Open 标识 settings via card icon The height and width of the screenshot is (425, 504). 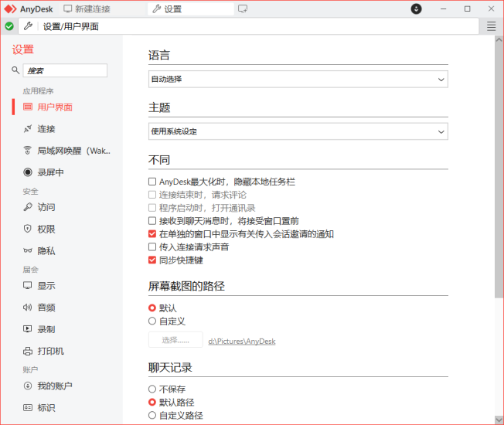(x=28, y=408)
